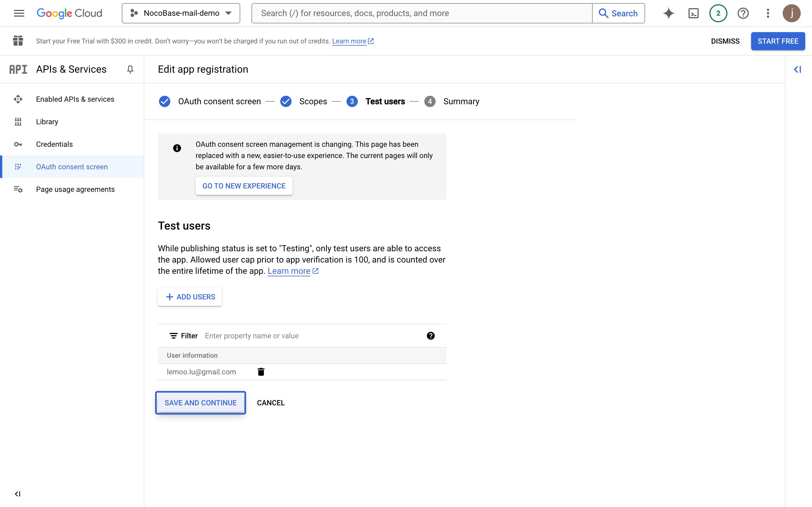Toggle the right side info panel
Image resolution: width=812 pixels, height=507 pixels.
(x=798, y=69)
